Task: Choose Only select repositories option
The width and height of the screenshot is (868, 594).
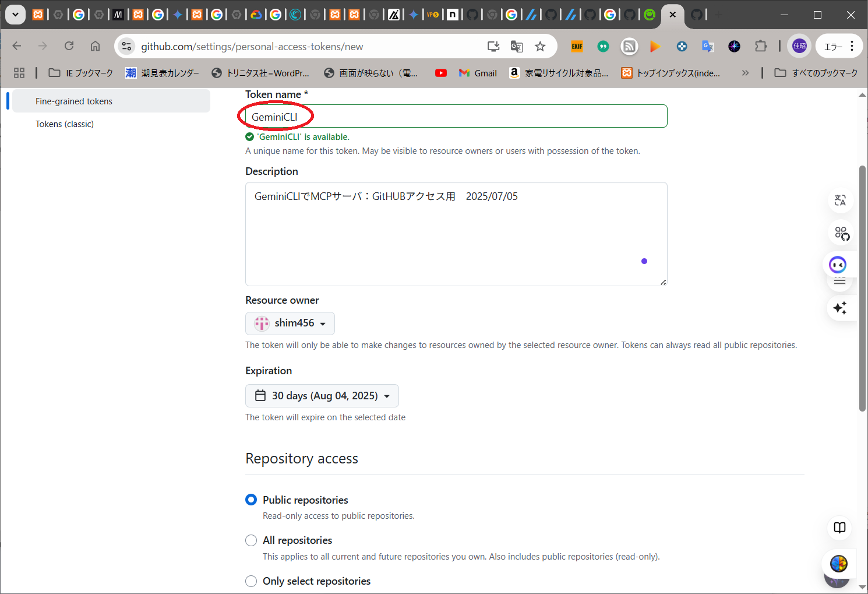Action: [251, 581]
